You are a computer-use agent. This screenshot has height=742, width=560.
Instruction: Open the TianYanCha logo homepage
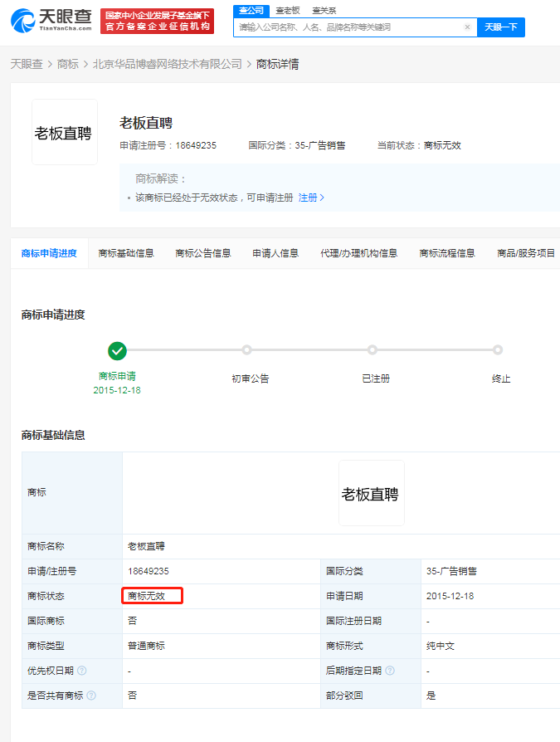(x=51, y=21)
